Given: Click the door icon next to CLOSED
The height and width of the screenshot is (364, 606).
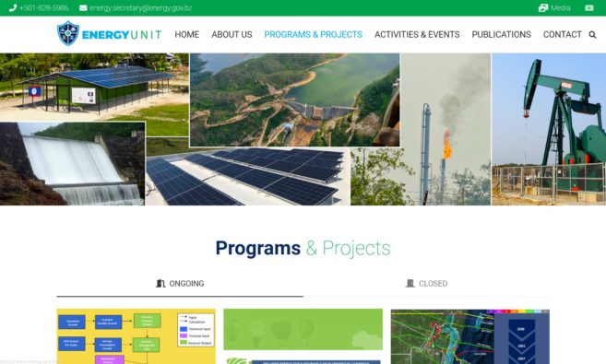Looking at the screenshot, I should tap(410, 283).
